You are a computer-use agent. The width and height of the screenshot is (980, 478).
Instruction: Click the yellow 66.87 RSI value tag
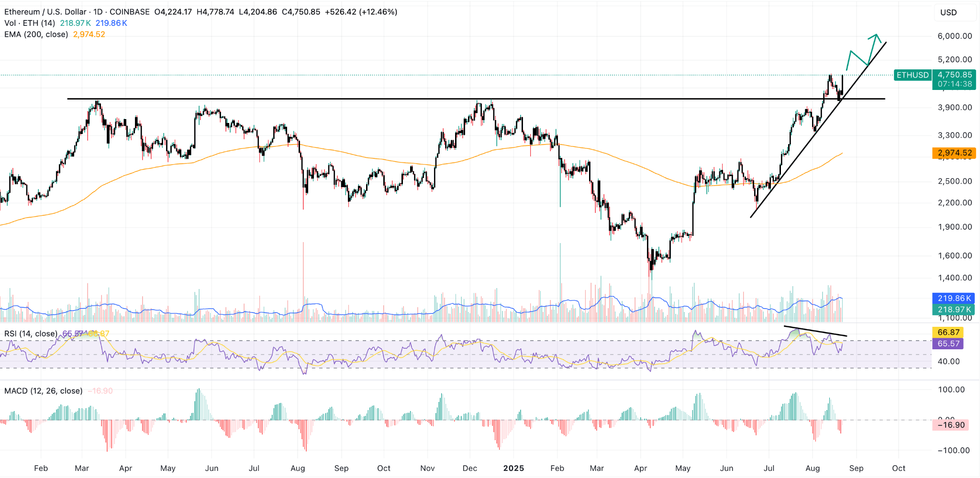pyautogui.click(x=948, y=332)
